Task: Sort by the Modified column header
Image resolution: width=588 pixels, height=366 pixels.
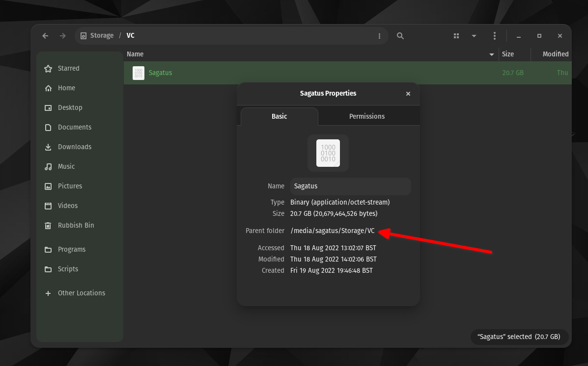Action: 551,54
